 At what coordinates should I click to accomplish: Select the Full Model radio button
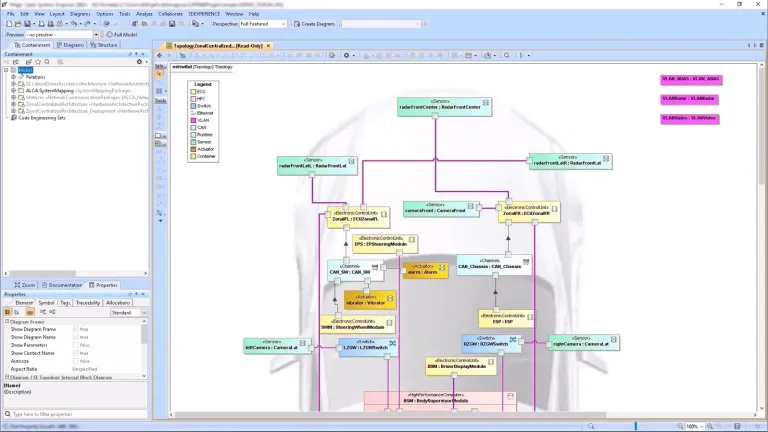(x=110, y=35)
